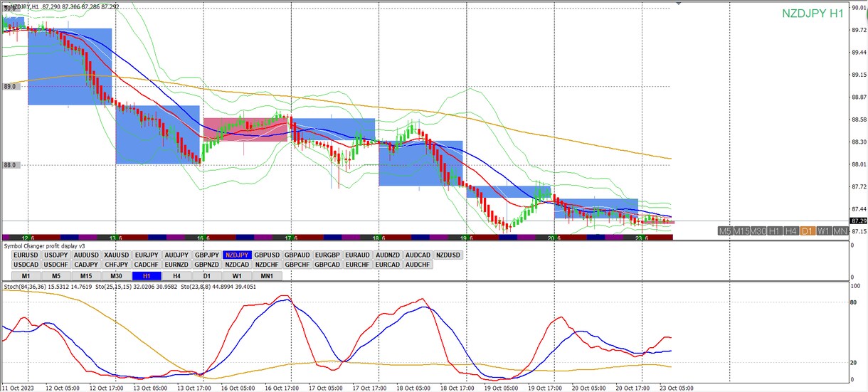Switch symbol to USDCAD
This screenshot has width=868, height=392.
pos(26,265)
